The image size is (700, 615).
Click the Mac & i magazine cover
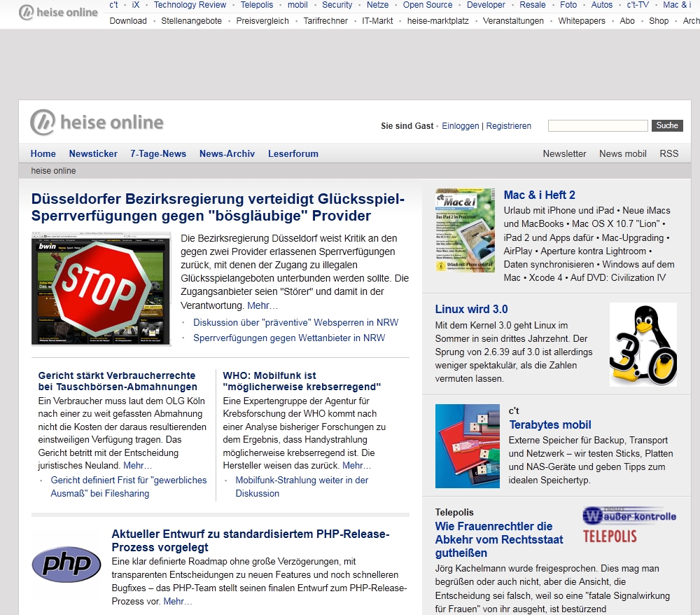point(465,230)
